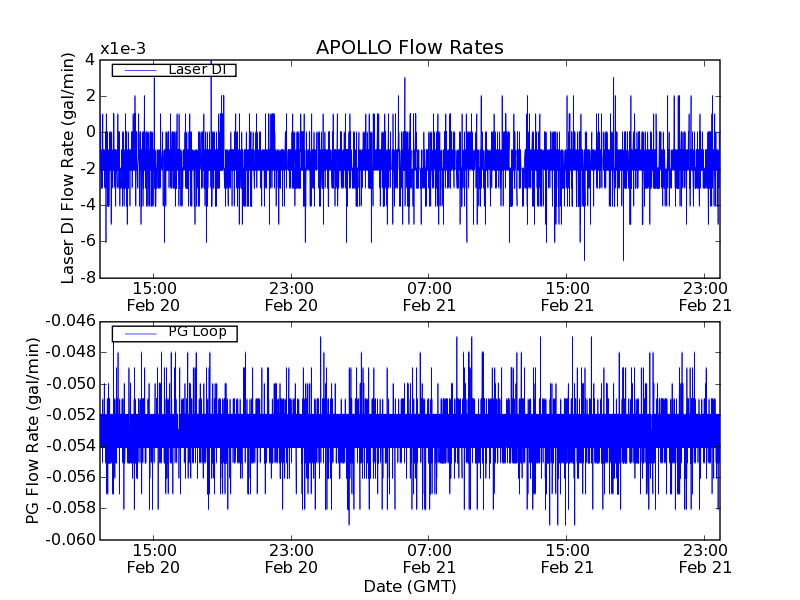Click the PG Flow Rate y-axis label
This screenshot has width=800, height=600.
click(33, 430)
